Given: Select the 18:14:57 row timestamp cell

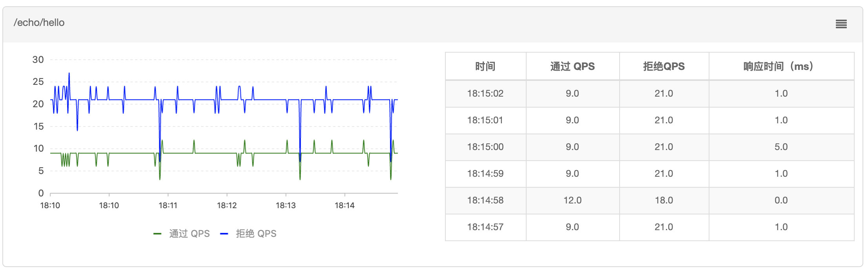Looking at the screenshot, I should 485,227.
